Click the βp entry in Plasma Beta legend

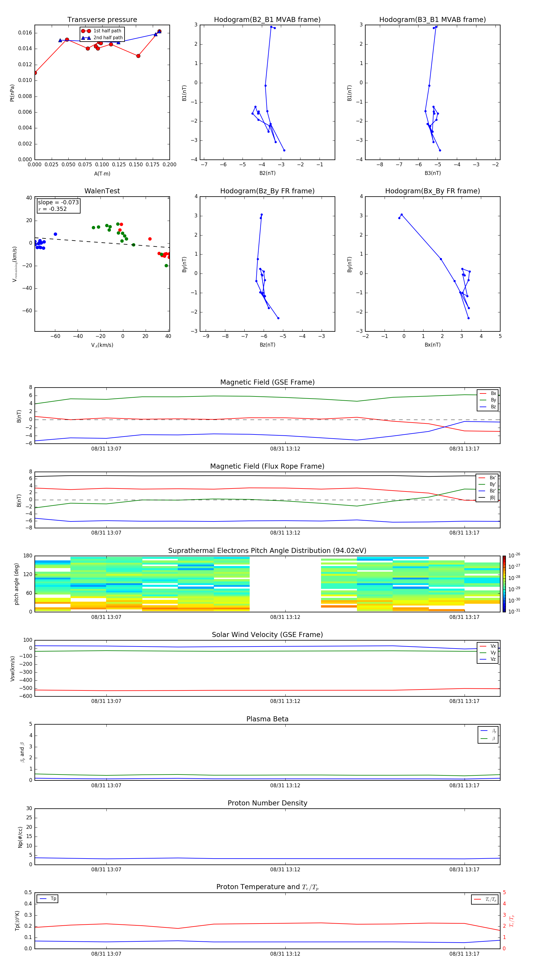pos(488,731)
